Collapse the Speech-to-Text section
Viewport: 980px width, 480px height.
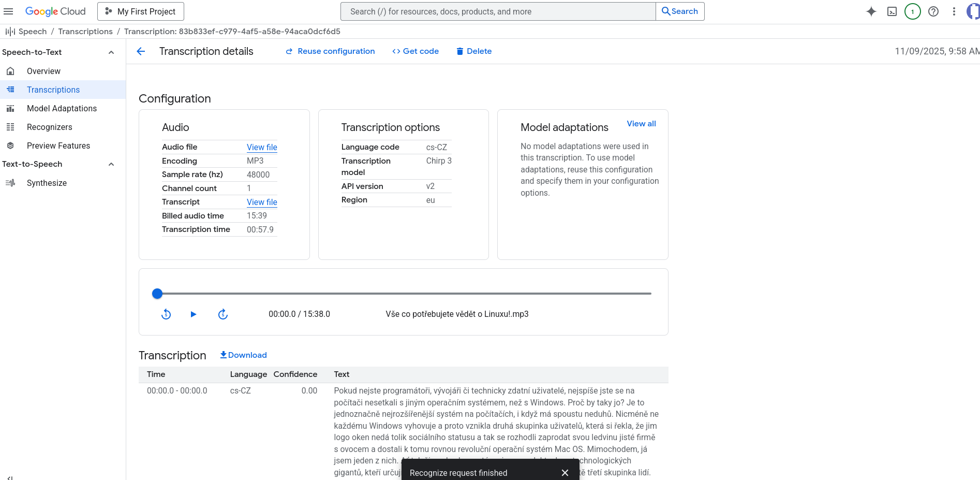[x=111, y=52]
